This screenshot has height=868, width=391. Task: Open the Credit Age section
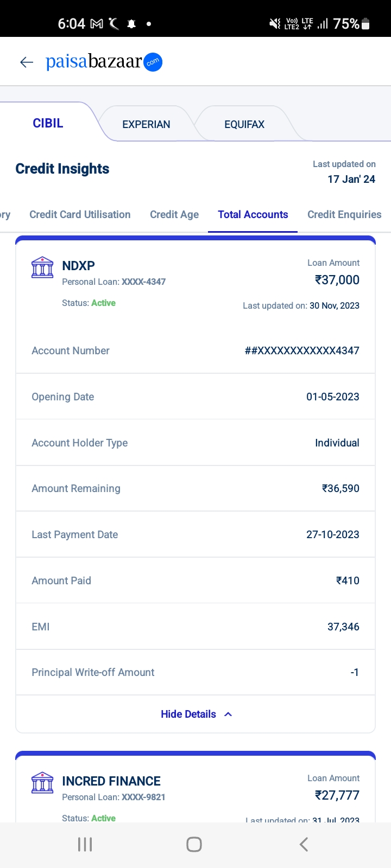[x=174, y=214]
